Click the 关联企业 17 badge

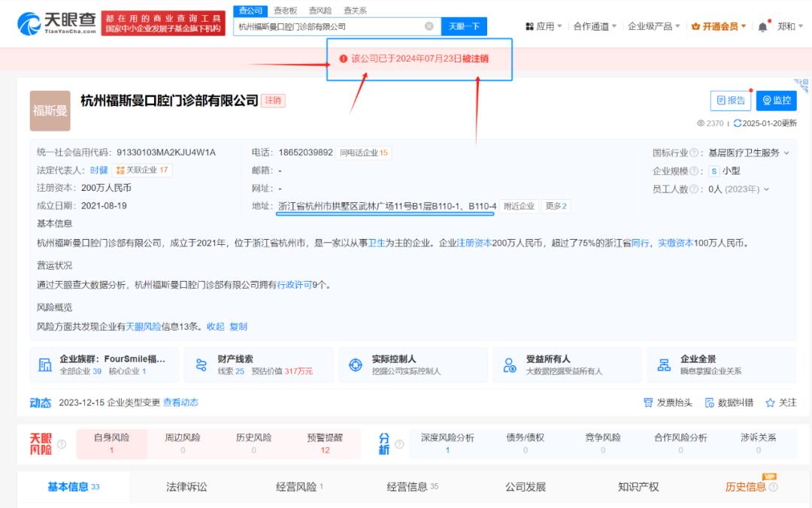(x=142, y=170)
